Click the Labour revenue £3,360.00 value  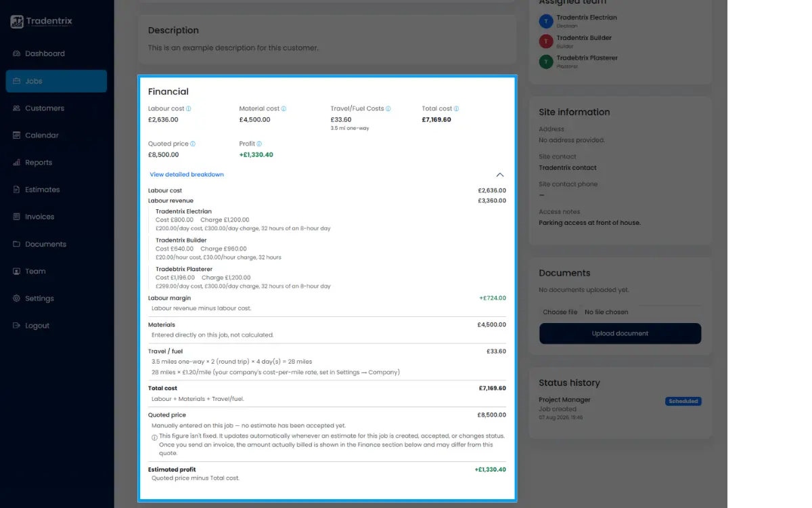click(492, 201)
